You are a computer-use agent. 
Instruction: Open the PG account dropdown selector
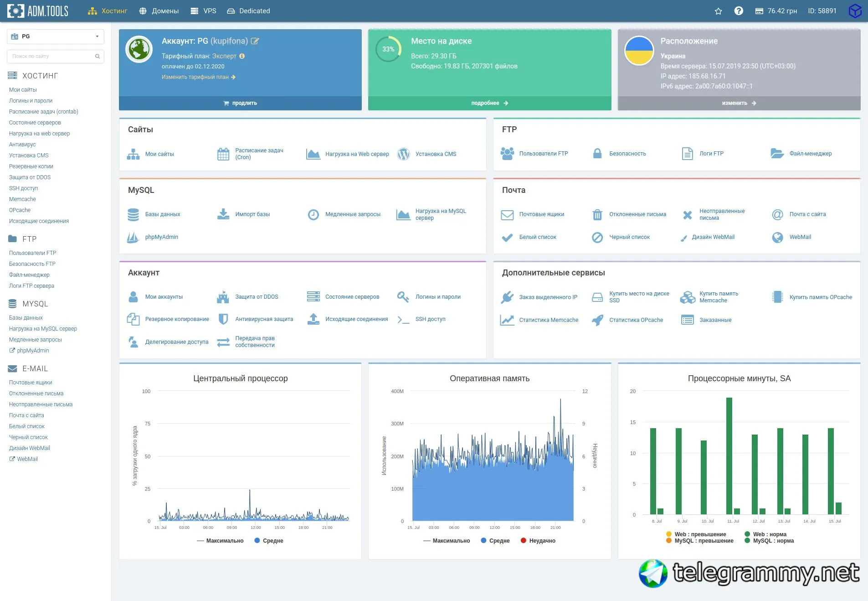click(56, 36)
